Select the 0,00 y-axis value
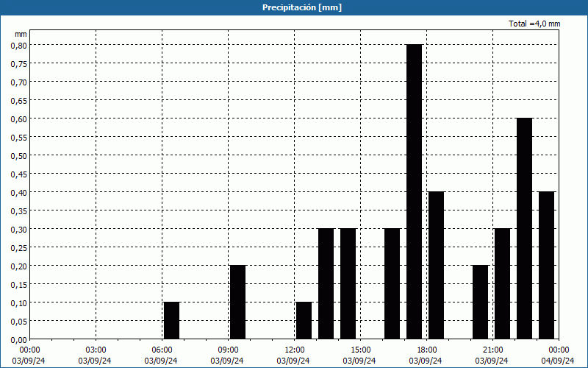588x368 pixels. coord(19,340)
